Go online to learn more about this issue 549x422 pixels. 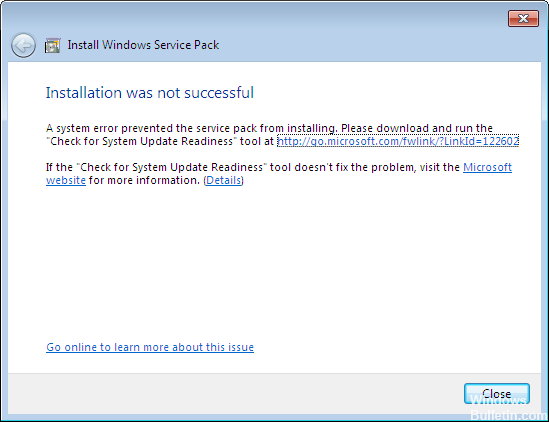150,347
